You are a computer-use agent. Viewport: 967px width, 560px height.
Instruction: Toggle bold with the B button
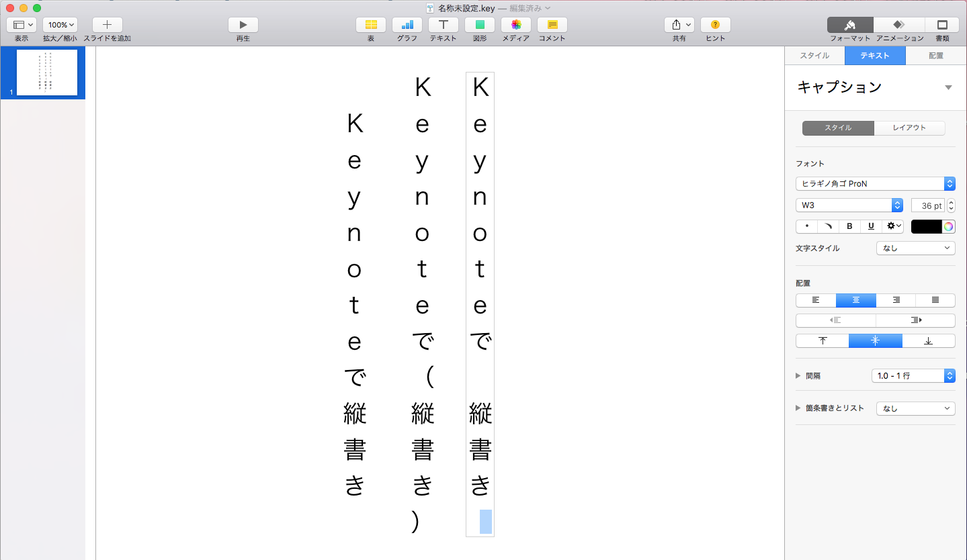click(849, 226)
